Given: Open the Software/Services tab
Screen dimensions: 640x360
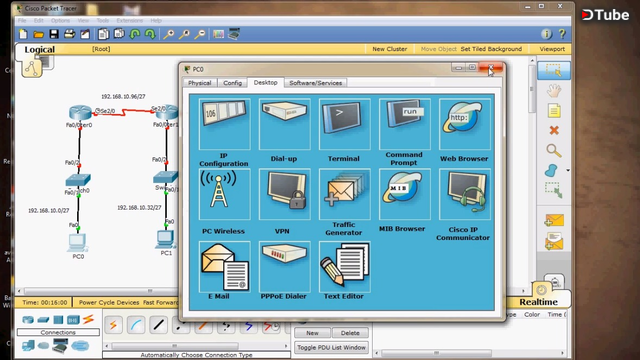Looking at the screenshot, I should [x=316, y=83].
